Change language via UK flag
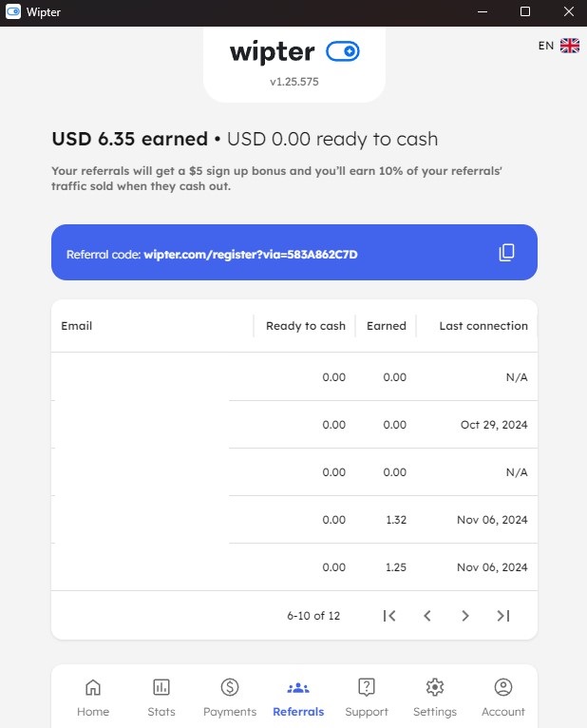This screenshot has width=587, height=728. pyautogui.click(x=569, y=46)
